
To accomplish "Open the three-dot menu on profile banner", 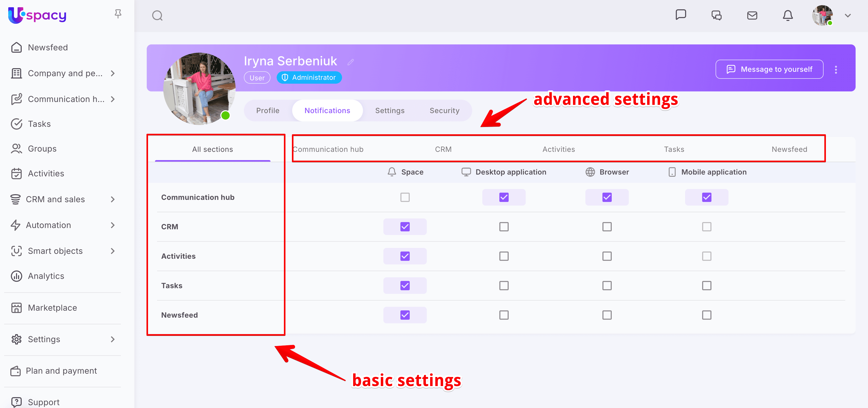I will tap(836, 70).
